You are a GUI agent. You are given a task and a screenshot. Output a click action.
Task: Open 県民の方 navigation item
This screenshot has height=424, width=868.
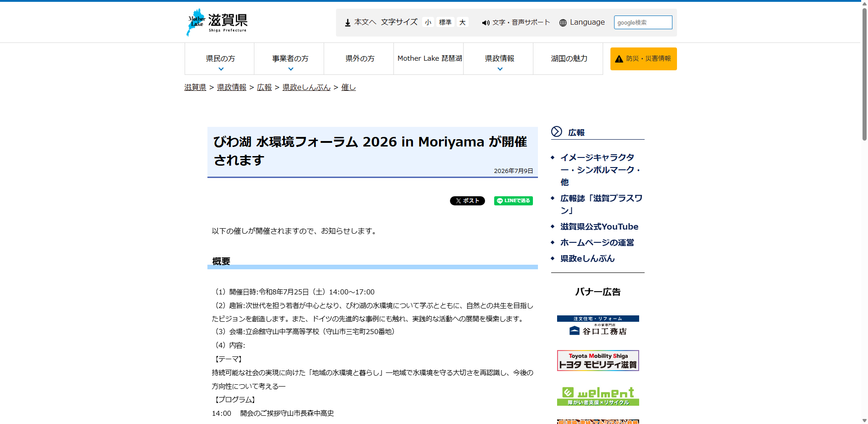220,58
